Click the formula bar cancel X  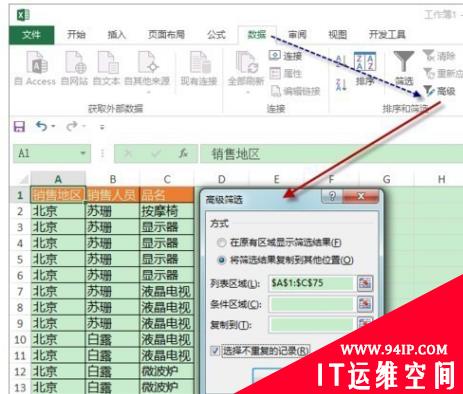128,153
